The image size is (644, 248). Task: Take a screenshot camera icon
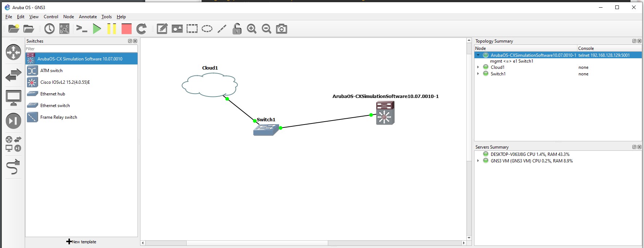coord(282,29)
